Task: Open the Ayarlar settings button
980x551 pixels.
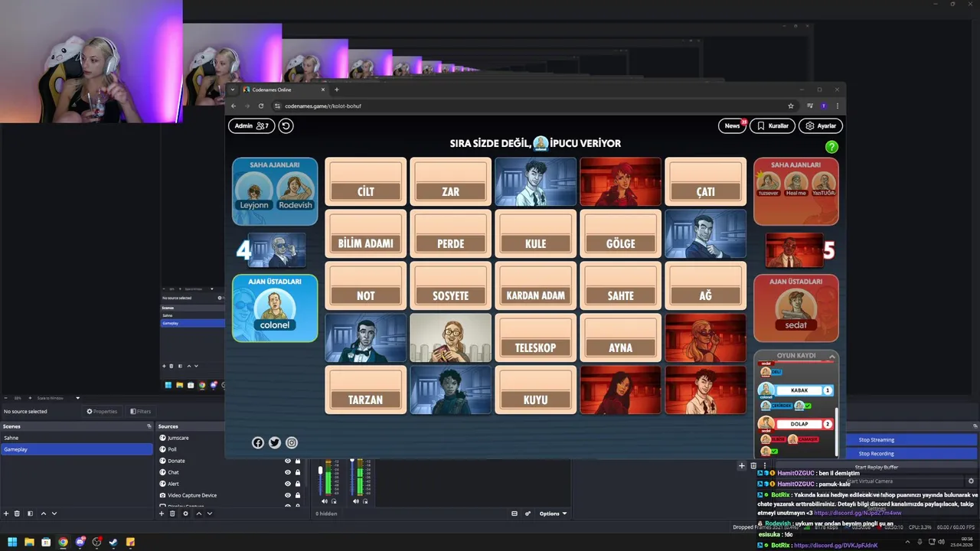Action: (821, 126)
